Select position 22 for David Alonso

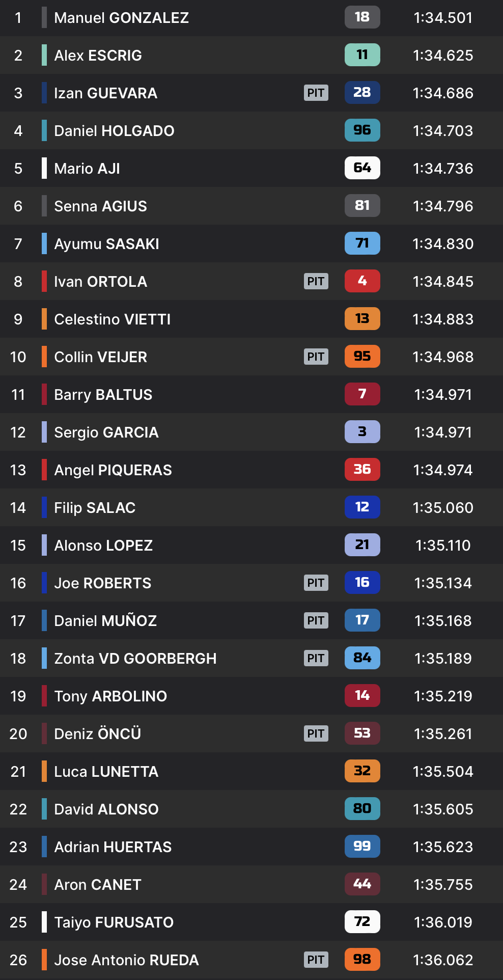tap(18, 809)
